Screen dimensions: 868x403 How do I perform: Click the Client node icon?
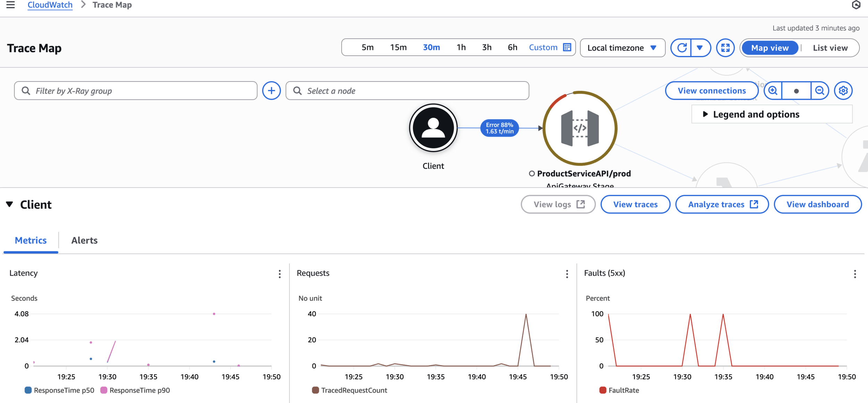433,128
